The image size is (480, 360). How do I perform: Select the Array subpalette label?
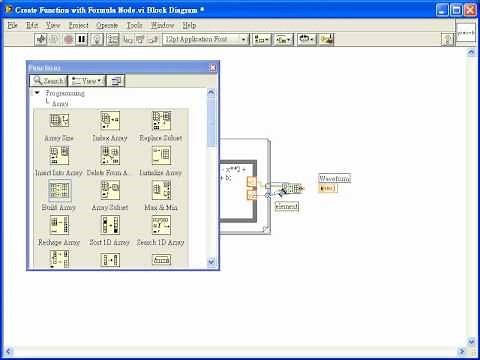click(x=60, y=104)
